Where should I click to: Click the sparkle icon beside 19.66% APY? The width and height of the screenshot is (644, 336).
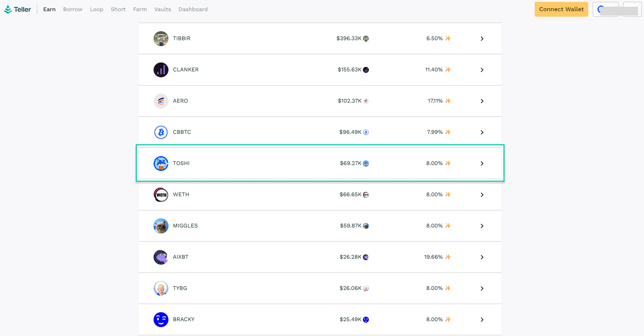[448, 257]
